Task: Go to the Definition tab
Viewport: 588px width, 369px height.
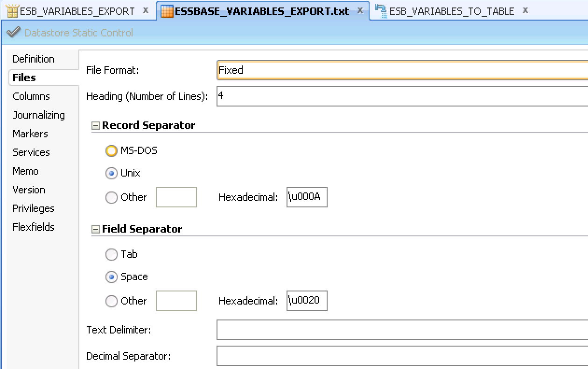Action: click(34, 59)
